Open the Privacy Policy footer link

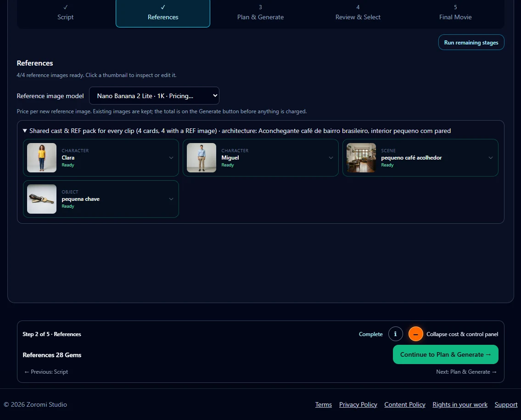[x=358, y=404]
